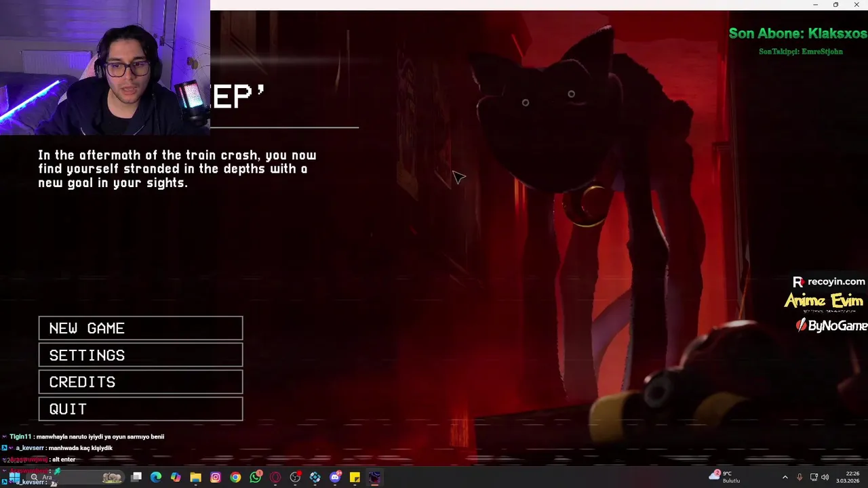Open the Windows Start menu

click(14, 477)
